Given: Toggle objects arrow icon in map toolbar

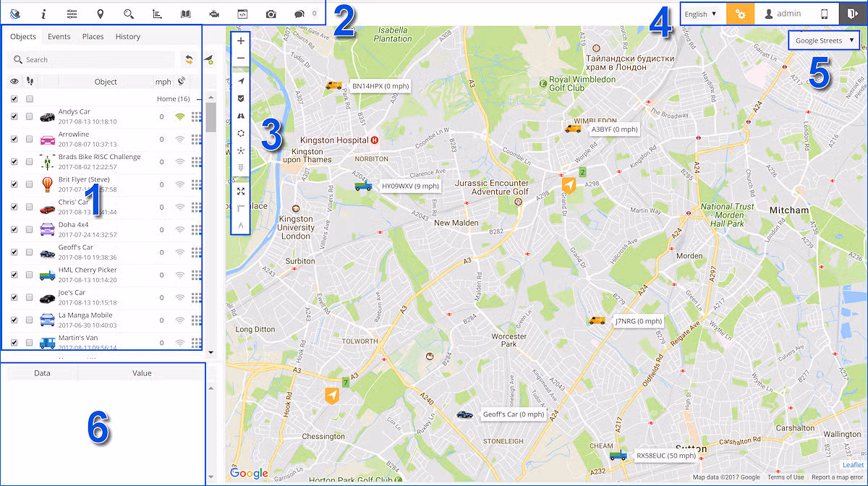Looking at the screenshot, I should 241,81.
